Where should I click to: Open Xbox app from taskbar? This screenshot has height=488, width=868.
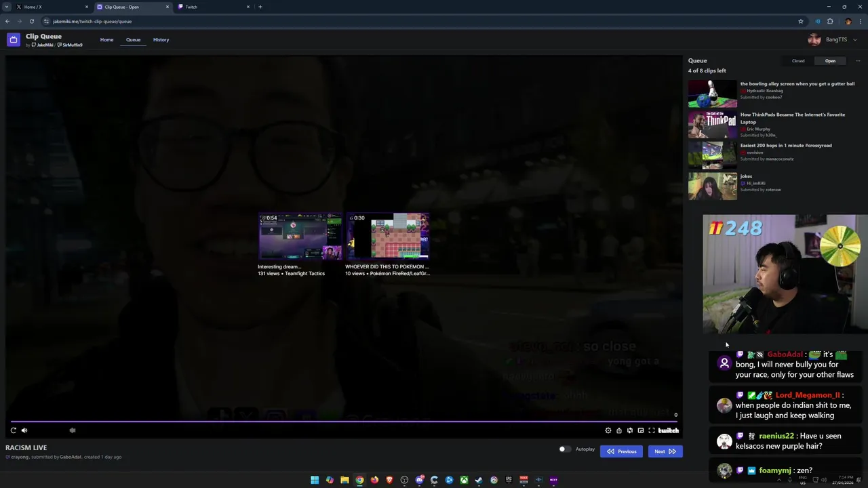464,480
